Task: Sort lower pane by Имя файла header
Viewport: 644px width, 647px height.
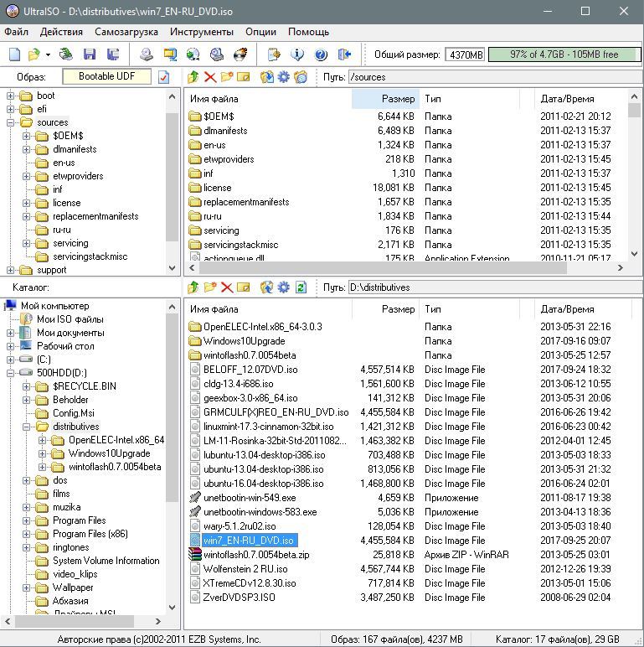Action: [x=268, y=309]
